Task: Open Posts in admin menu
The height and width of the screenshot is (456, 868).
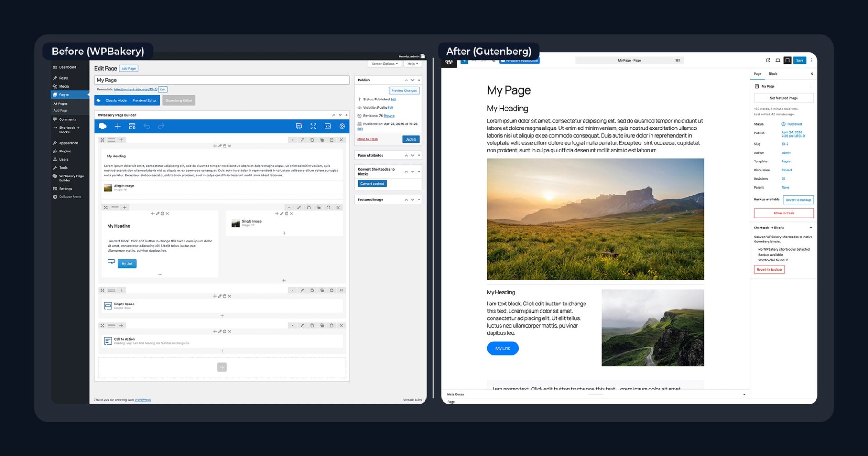Action: [63, 78]
